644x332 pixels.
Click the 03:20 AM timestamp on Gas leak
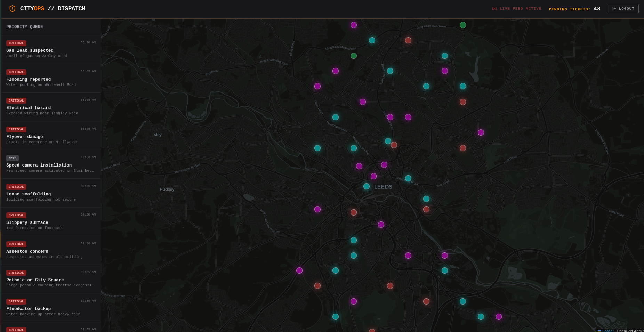(x=88, y=42)
